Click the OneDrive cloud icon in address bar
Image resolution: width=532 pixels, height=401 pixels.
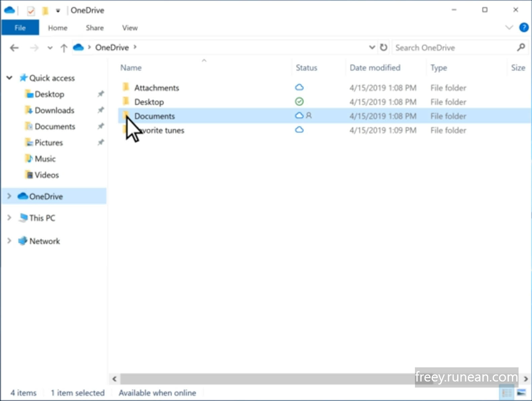click(x=78, y=47)
